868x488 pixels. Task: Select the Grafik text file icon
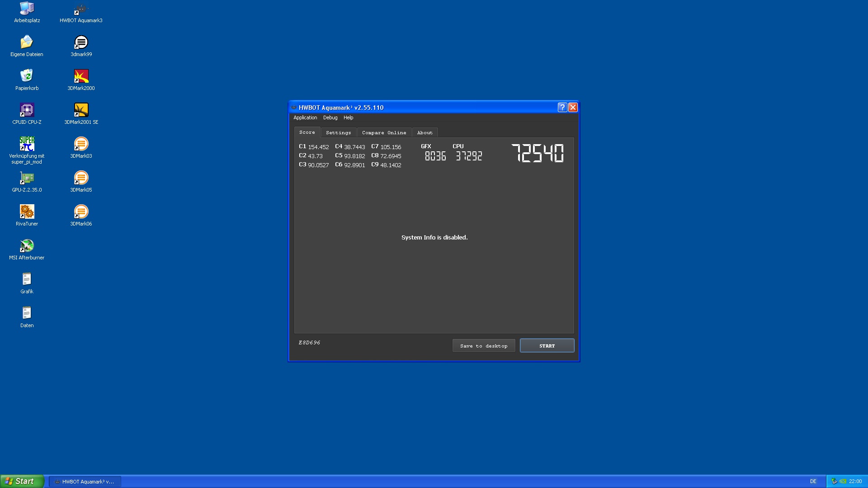point(27,283)
